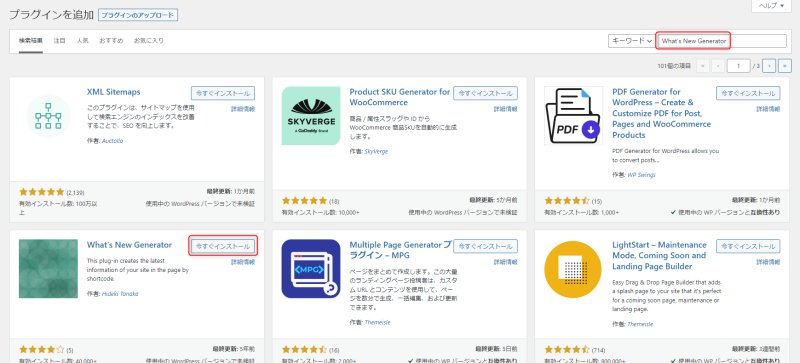This screenshot has height=363, width=800.
Task: Install the LightStart plugin now
Action: point(748,246)
